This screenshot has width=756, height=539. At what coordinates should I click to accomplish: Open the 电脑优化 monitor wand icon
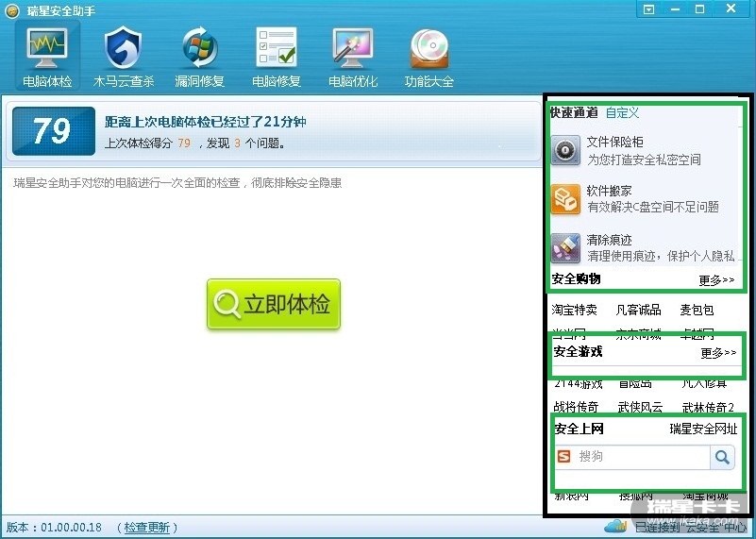352,48
